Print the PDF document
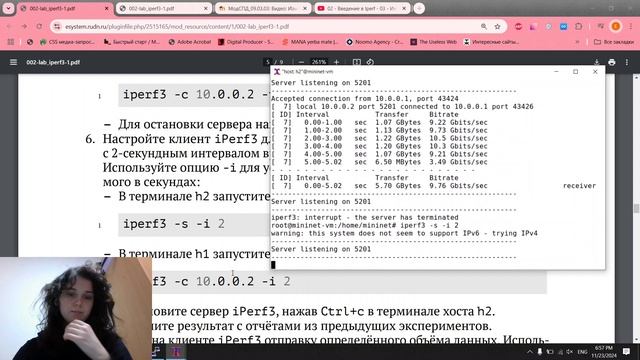 click(611, 62)
